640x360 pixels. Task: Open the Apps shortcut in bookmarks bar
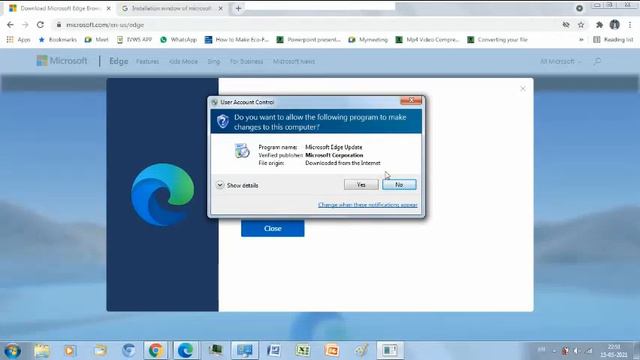coord(18,40)
